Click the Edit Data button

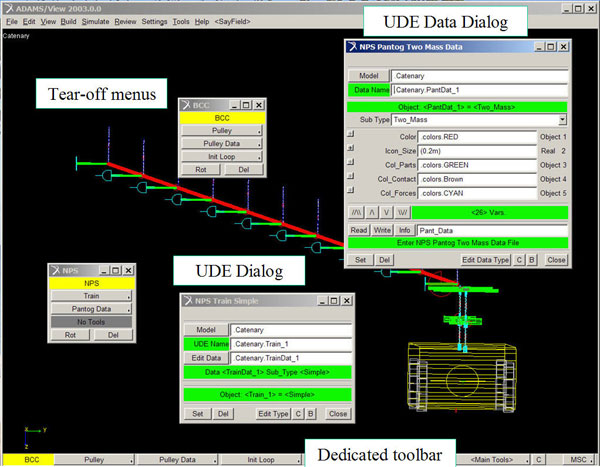(x=206, y=358)
